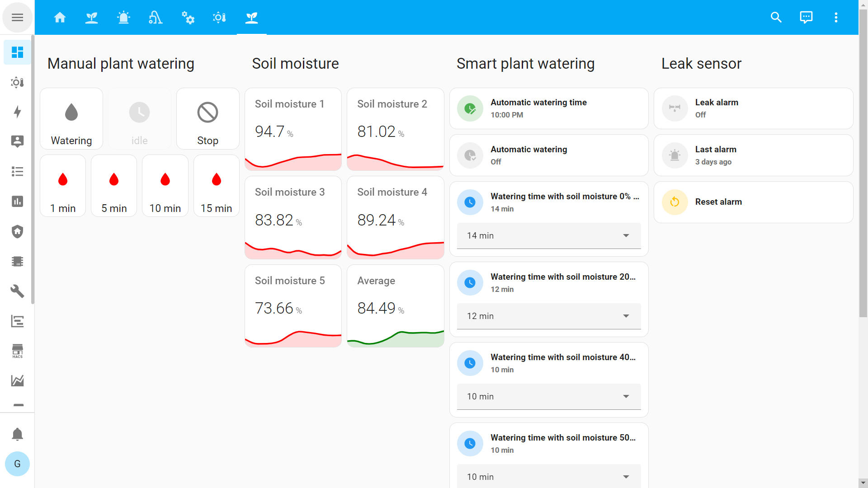Open wrench developer tools in sidebar

point(17,291)
